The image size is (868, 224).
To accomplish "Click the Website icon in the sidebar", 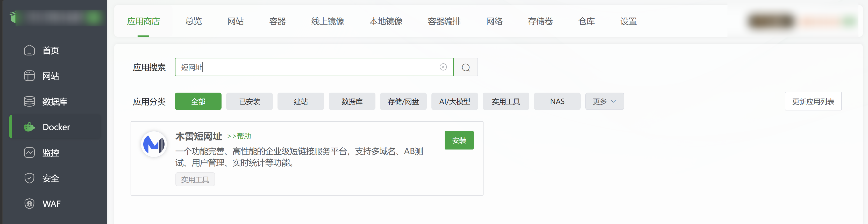I will [29, 76].
